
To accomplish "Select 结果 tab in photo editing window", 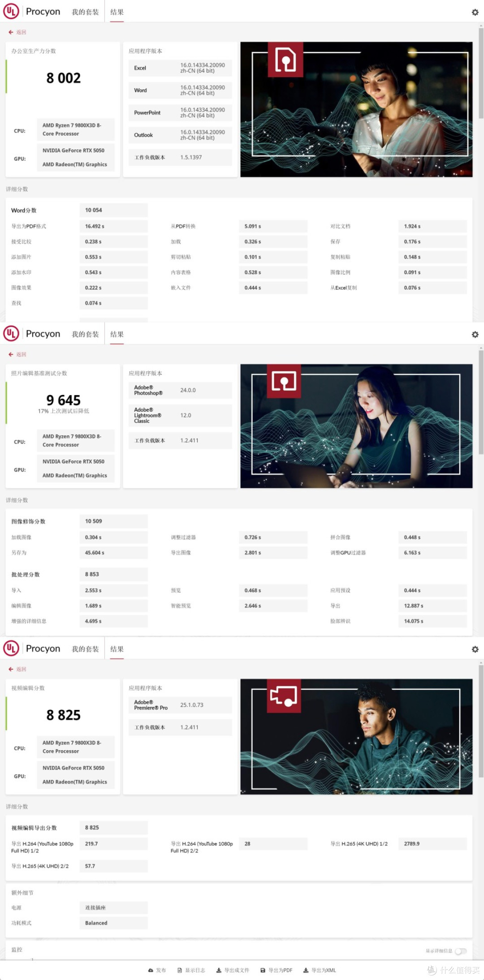I will (x=117, y=334).
